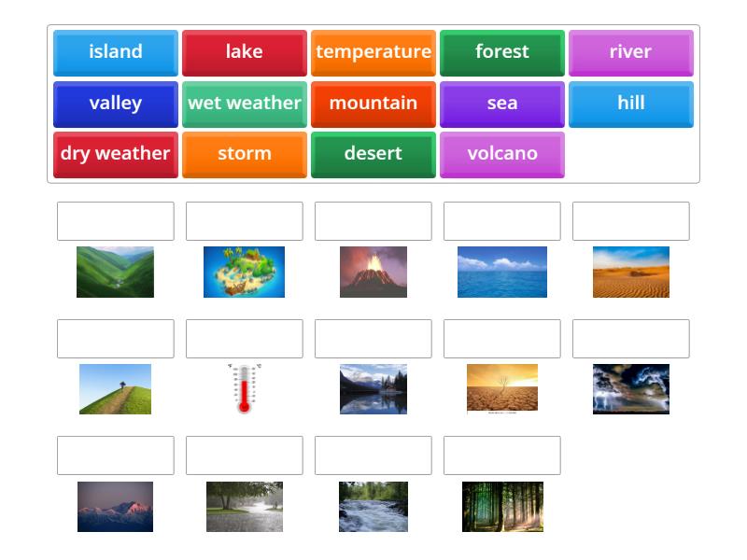Select the 'dry weather' tile
This screenshot has width=747, height=560.
(116, 154)
